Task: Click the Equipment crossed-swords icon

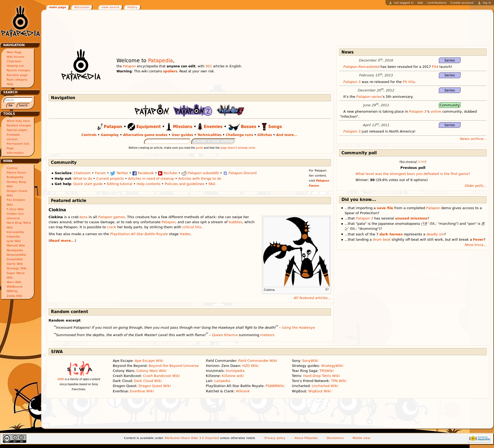Action: tap(131, 127)
